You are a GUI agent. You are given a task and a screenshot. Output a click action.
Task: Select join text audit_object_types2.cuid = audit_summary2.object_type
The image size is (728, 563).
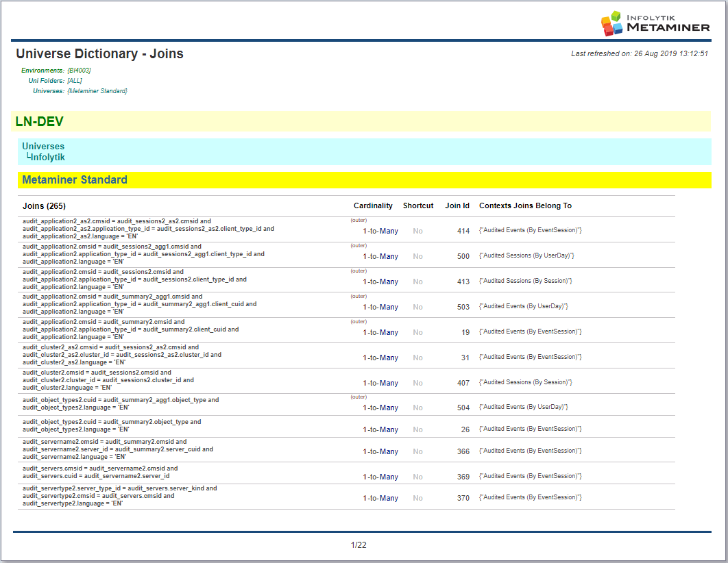[x=112, y=422]
